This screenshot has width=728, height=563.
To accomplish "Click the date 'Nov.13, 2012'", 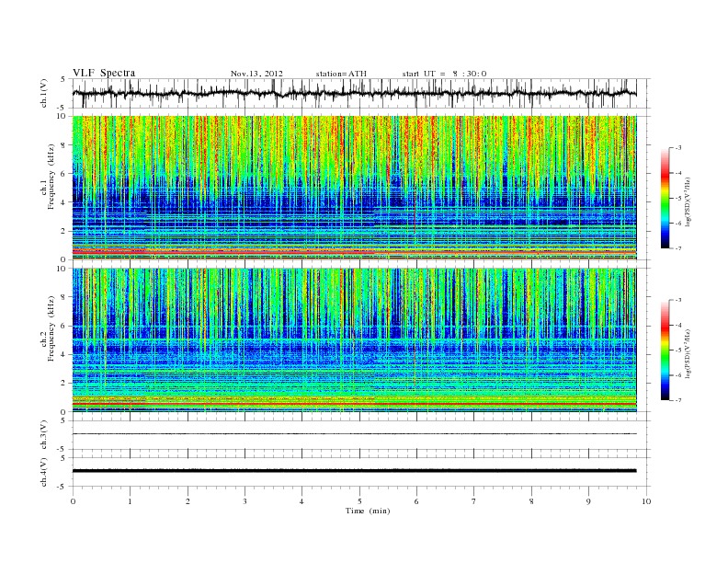I will pyautogui.click(x=256, y=74).
